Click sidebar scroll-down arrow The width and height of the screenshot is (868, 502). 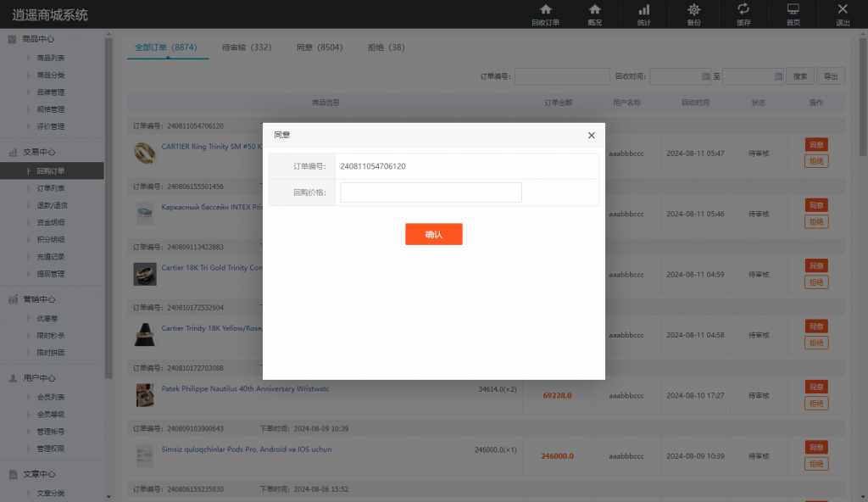pyautogui.click(x=108, y=496)
